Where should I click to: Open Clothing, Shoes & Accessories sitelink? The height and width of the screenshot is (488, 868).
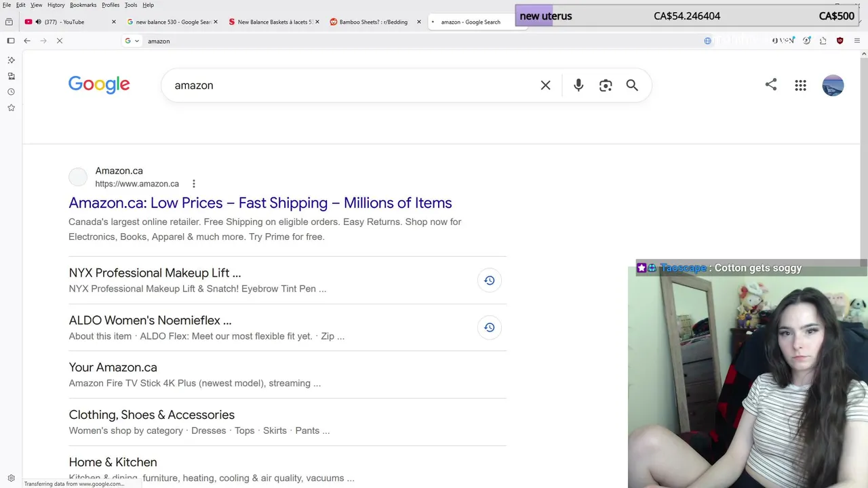tap(152, 415)
